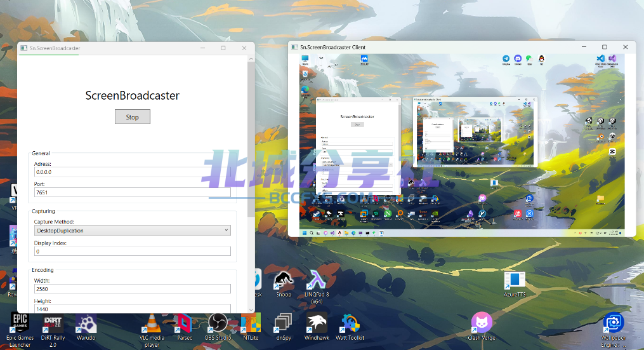Screen dimensions: 644x350
Task: Open the Wallpaper Engine desktop shortcut
Action: coord(613,329)
